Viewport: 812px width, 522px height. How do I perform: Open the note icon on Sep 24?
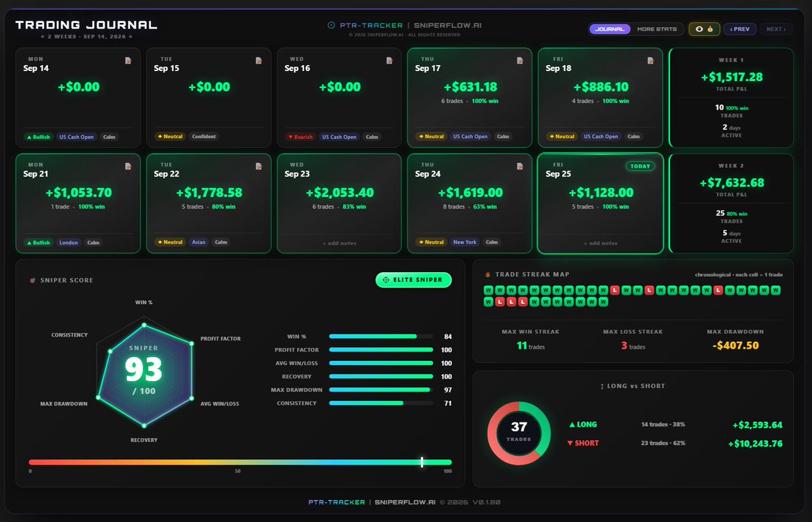[520, 166]
